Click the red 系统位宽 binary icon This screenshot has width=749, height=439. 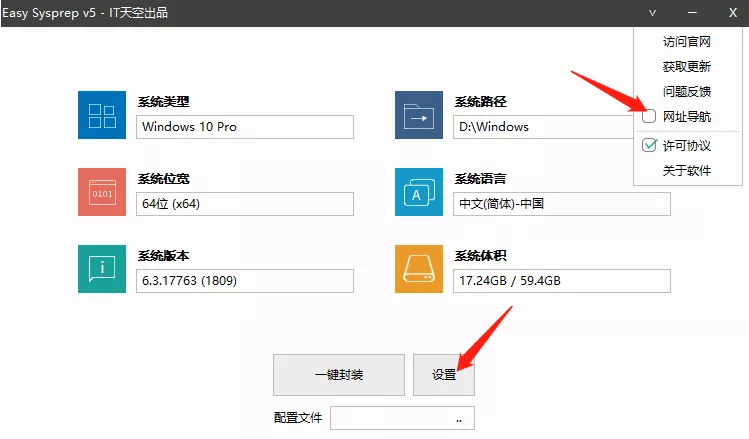coord(102,192)
